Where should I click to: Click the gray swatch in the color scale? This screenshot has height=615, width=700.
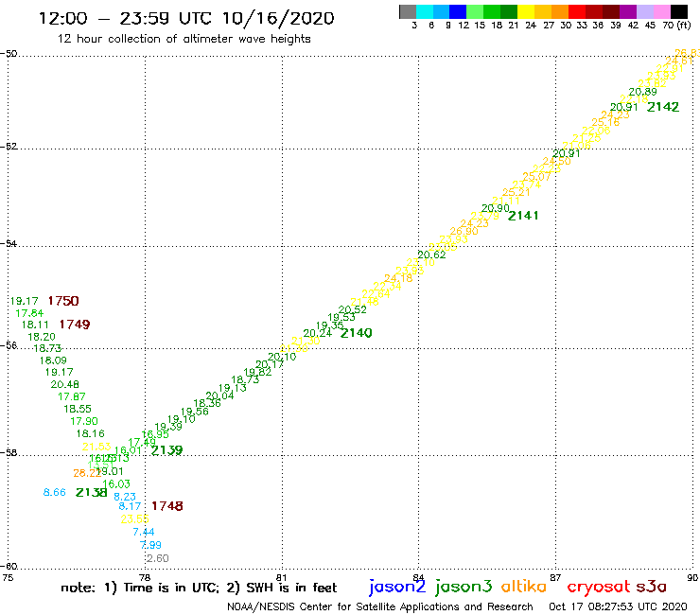click(408, 11)
